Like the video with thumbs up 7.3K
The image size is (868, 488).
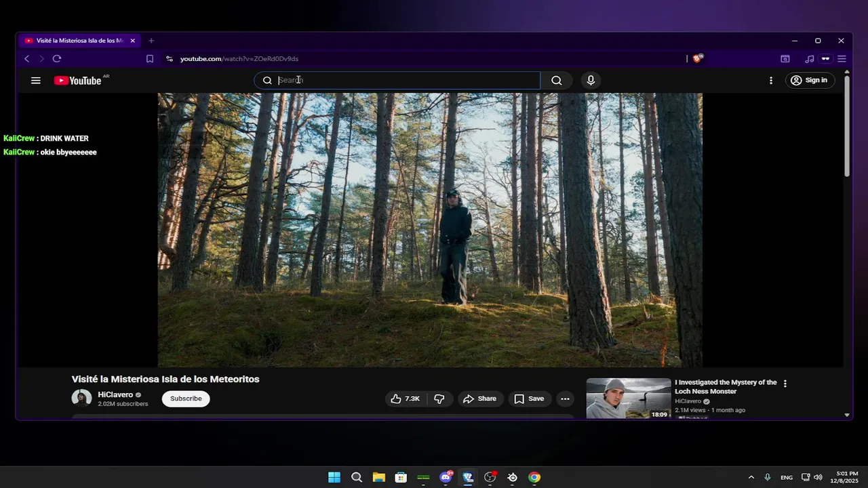click(406, 399)
